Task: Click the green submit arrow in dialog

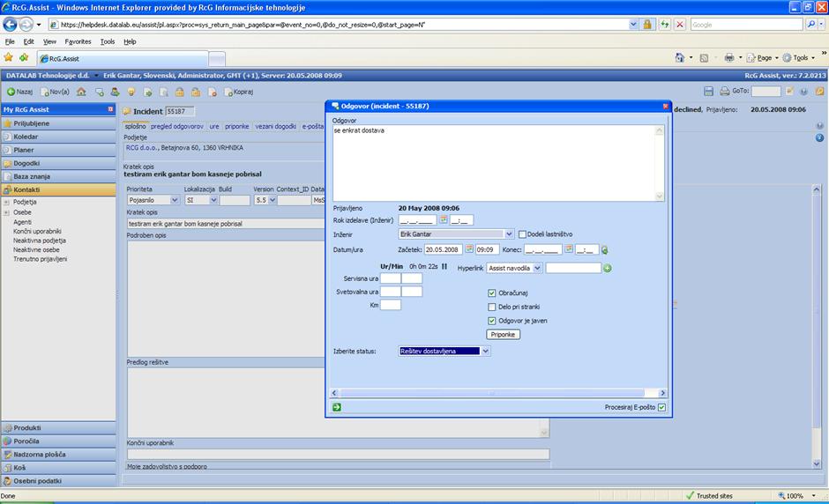Action: click(337, 407)
